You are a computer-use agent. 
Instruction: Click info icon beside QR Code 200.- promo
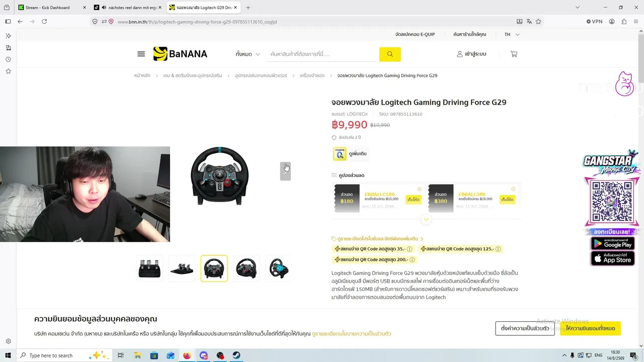point(412,260)
